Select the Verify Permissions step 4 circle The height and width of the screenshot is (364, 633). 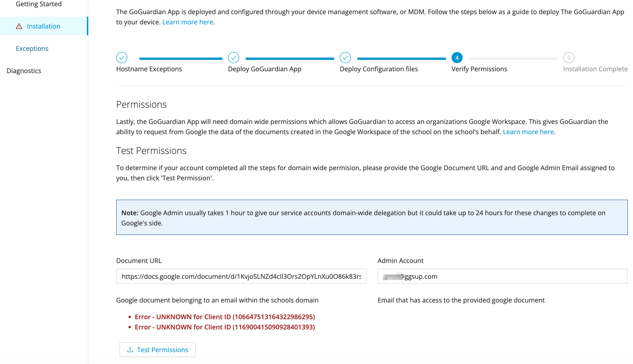[457, 58]
